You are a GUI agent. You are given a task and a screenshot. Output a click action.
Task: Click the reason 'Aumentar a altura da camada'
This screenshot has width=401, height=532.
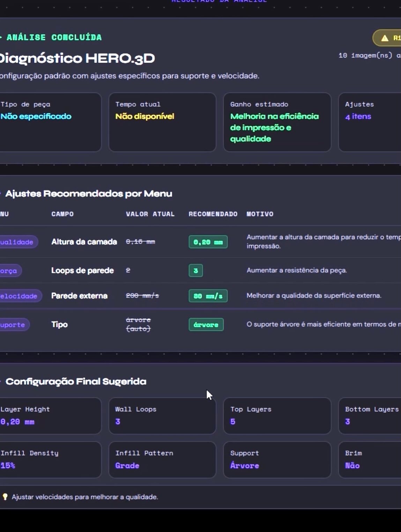323,242
